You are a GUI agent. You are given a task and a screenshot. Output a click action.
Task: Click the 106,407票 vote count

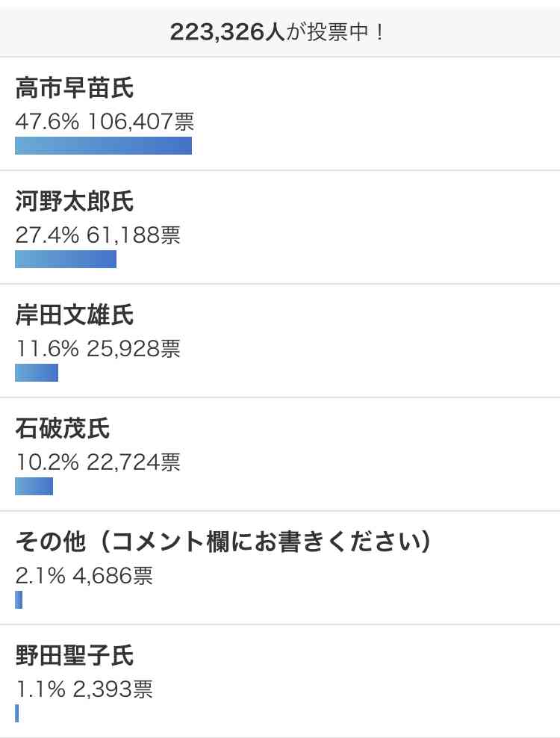coord(141,122)
